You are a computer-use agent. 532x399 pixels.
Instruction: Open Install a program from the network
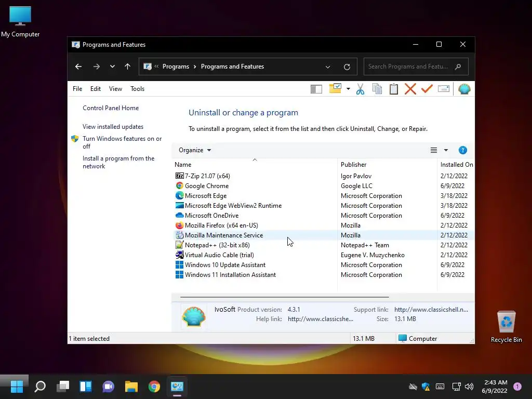tap(118, 162)
